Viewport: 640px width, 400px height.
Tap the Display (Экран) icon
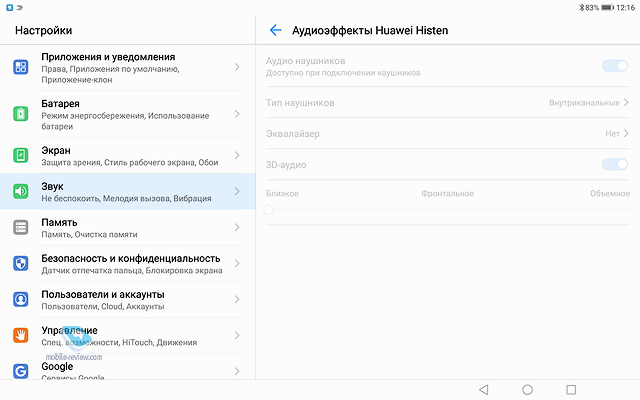(x=21, y=156)
